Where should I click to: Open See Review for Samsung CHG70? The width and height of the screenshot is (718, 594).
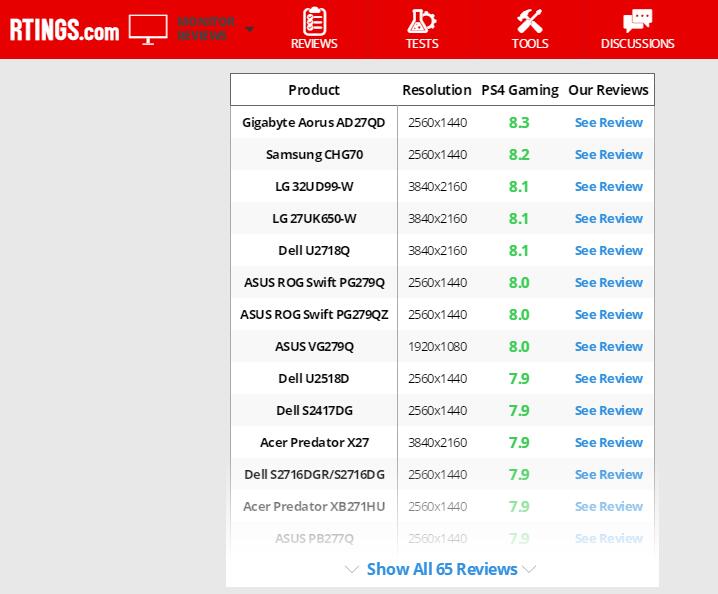609,154
